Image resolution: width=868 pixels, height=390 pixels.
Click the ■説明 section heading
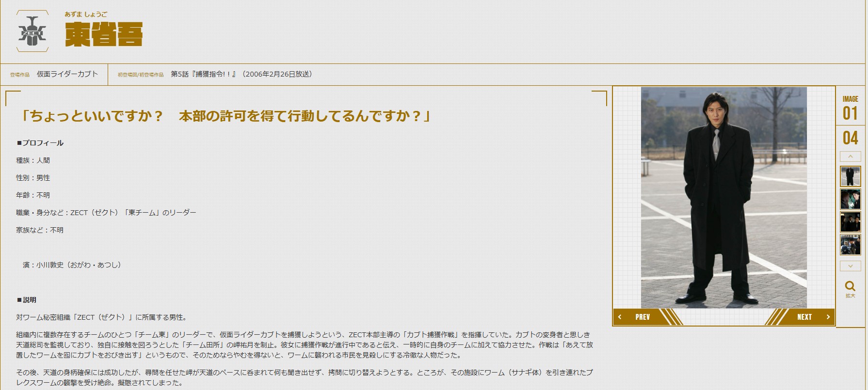pos(27,300)
